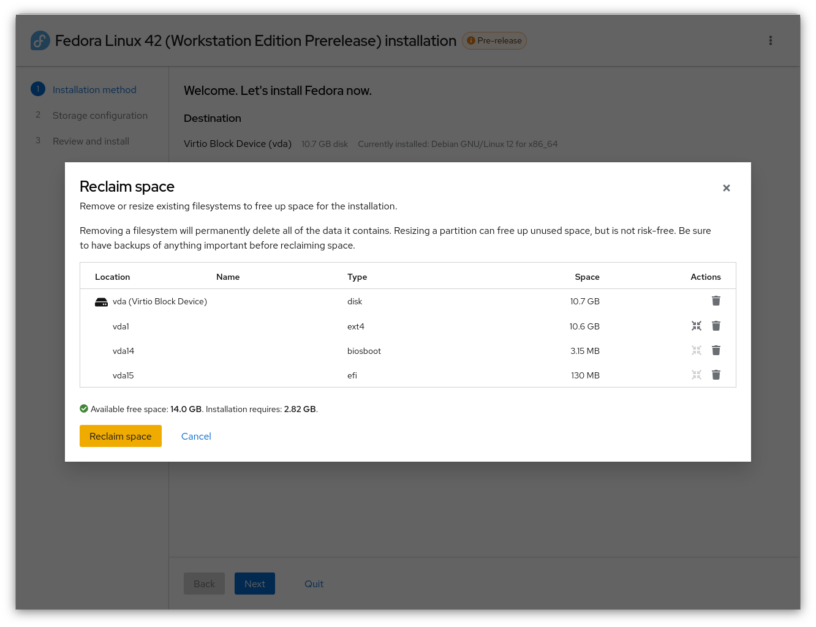Delete the vda15 efi partition

[x=716, y=375]
